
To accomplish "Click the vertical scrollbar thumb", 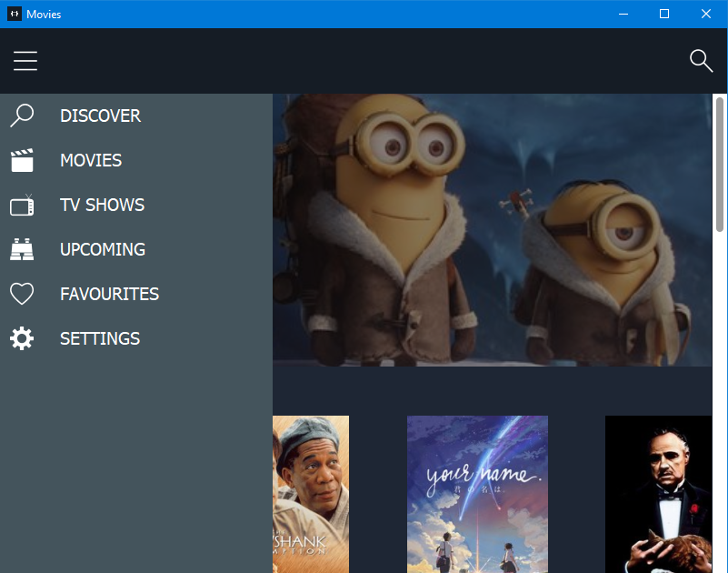I will 720,165.
